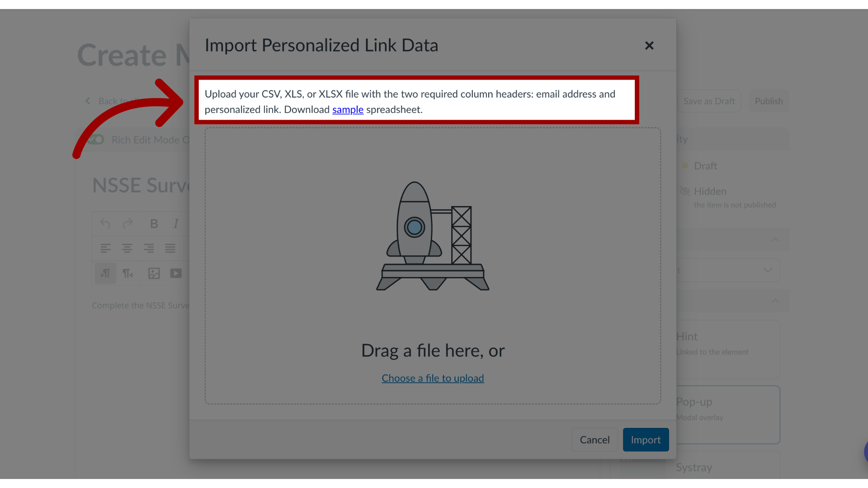Screen dimensions: 868x488
Task: Select the Bold formatting tool
Action: click(x=154, y=224)
